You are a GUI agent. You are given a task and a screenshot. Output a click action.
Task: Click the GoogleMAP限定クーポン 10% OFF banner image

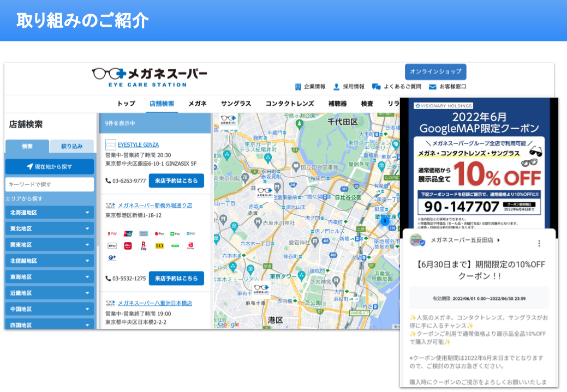[x=479, y=164]
